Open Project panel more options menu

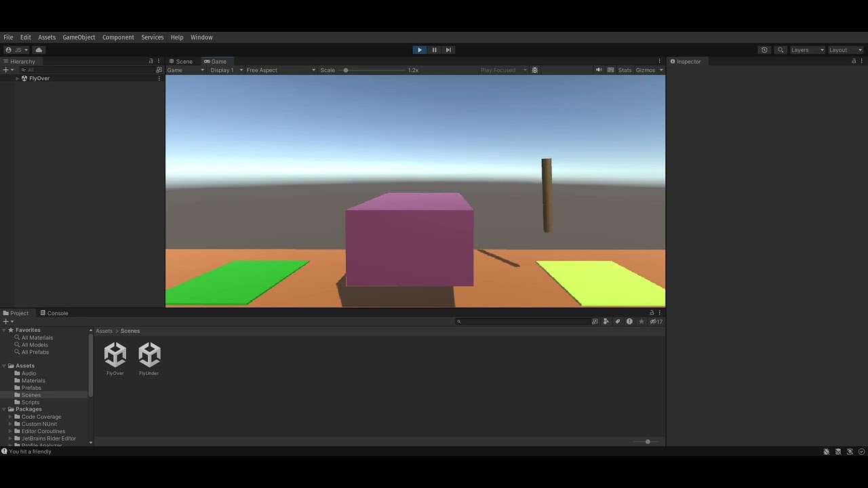(x=659, y=313)
